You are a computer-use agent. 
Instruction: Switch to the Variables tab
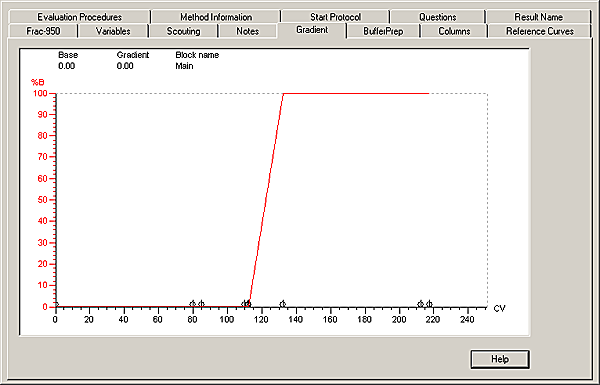point(113,31)
